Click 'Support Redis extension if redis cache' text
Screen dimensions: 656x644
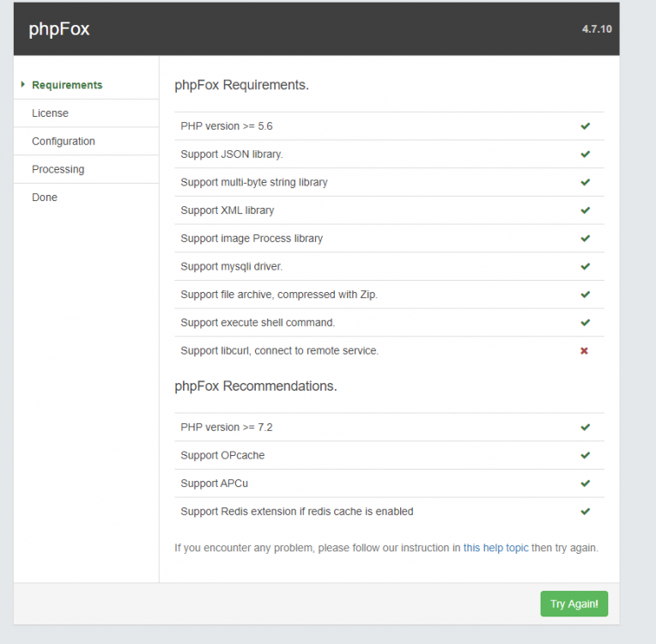[x=271, y=512]
